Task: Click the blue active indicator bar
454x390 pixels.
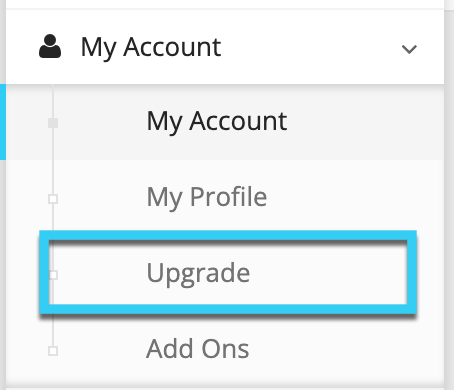Action: coord(3,122)
